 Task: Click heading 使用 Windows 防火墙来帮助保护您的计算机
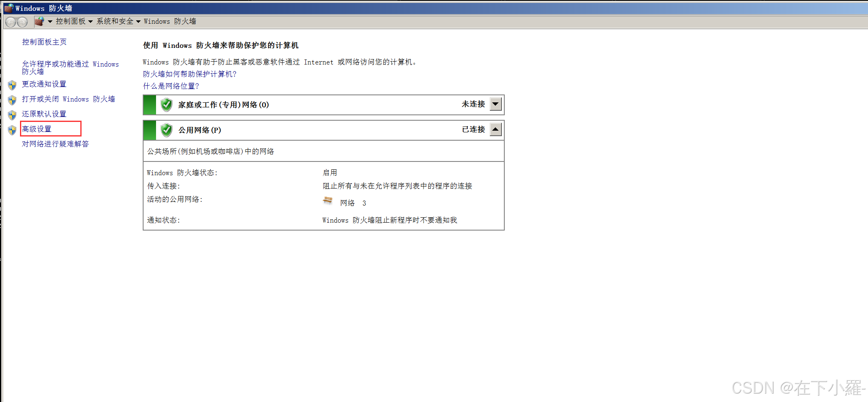pyautogui.click(x=221, y=45)
